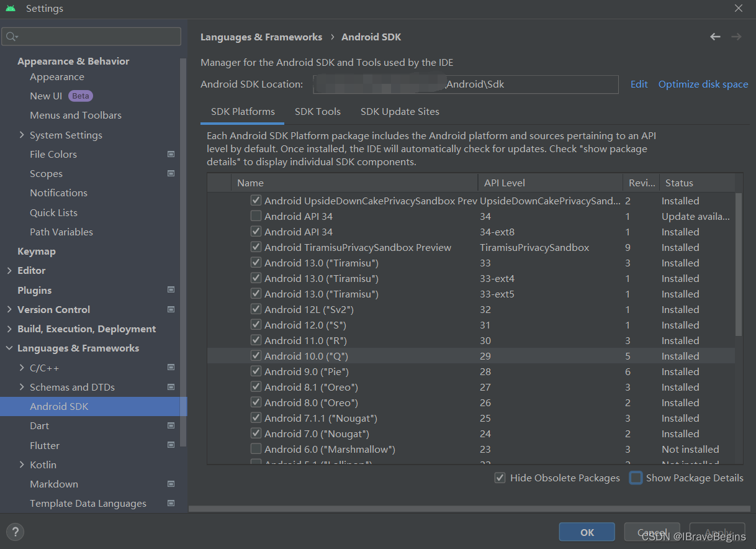This screenshot has height=549, width=756.
Task: Enable Show Package Details checkbox
Action: point(636,478)
